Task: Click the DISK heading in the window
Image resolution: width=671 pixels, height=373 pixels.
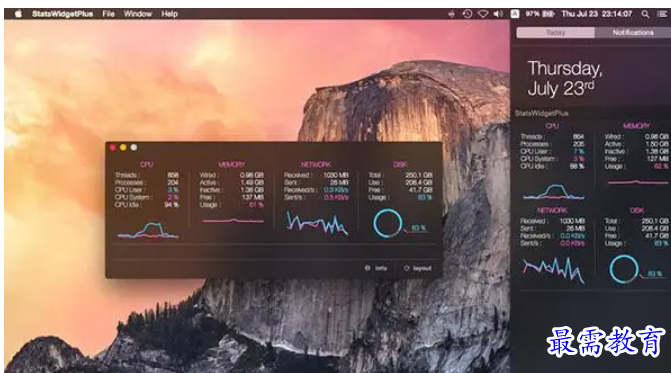Action: [x=400, y=164]
